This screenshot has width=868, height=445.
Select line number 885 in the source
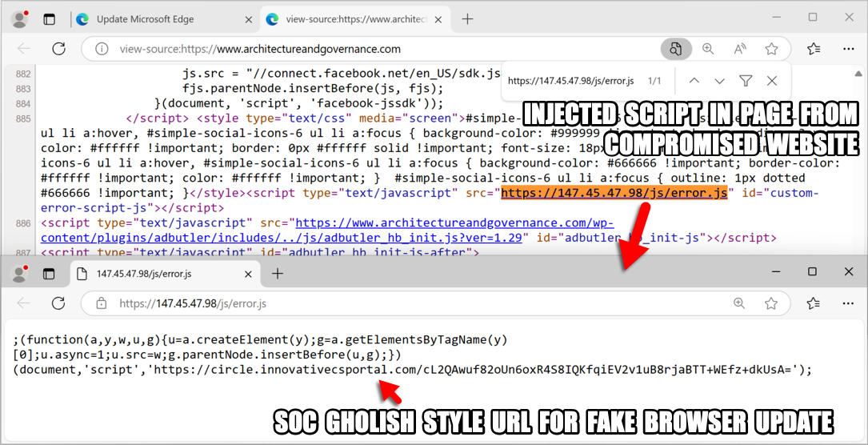tap(24, 118)
